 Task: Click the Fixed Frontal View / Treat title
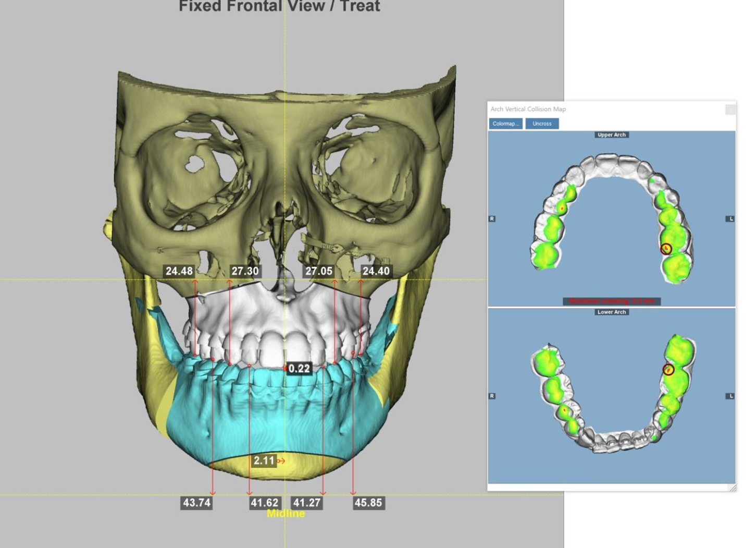pos(280,6)
